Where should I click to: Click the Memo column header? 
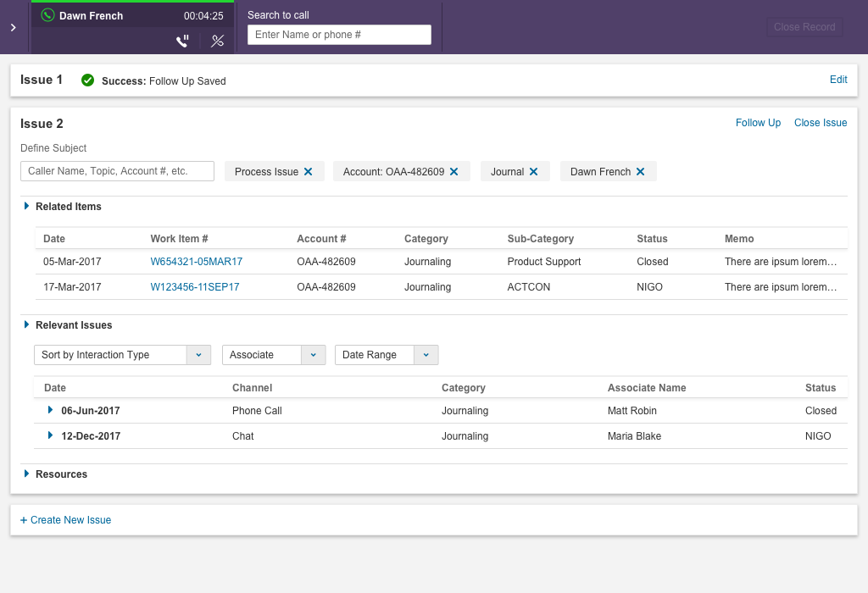coord(739,239)
